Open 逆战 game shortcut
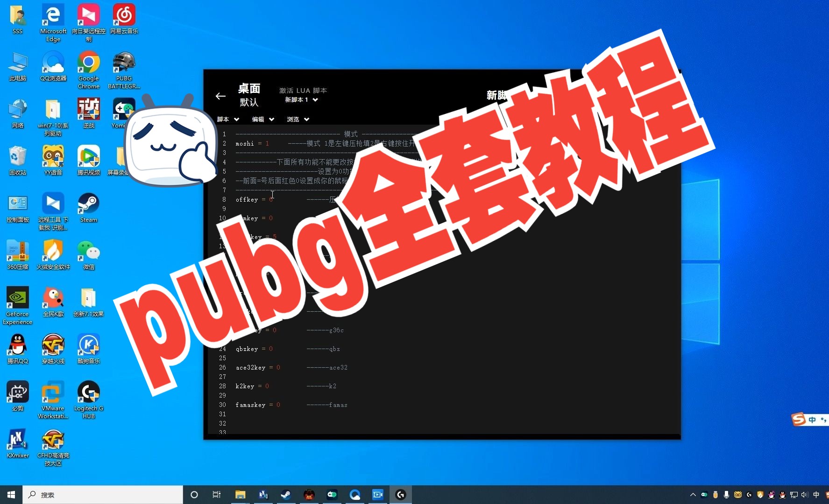829x504 pixels. point(89,114)
